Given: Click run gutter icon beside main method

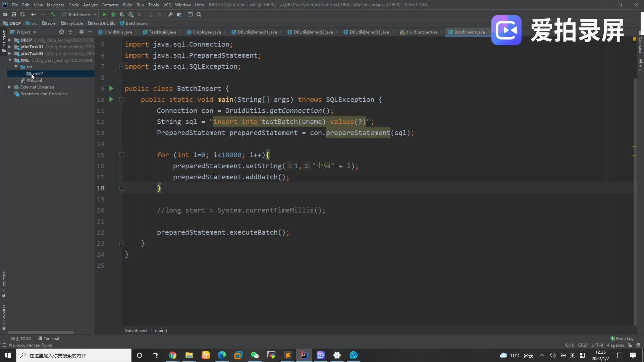Looking at the screenshot, I should click(111, 100).
